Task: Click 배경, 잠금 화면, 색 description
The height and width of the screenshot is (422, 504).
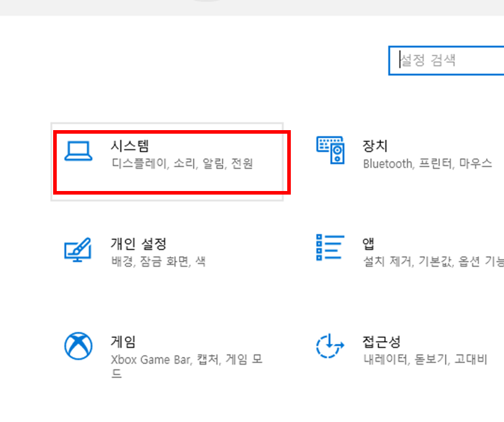Action: coord(158,261)
